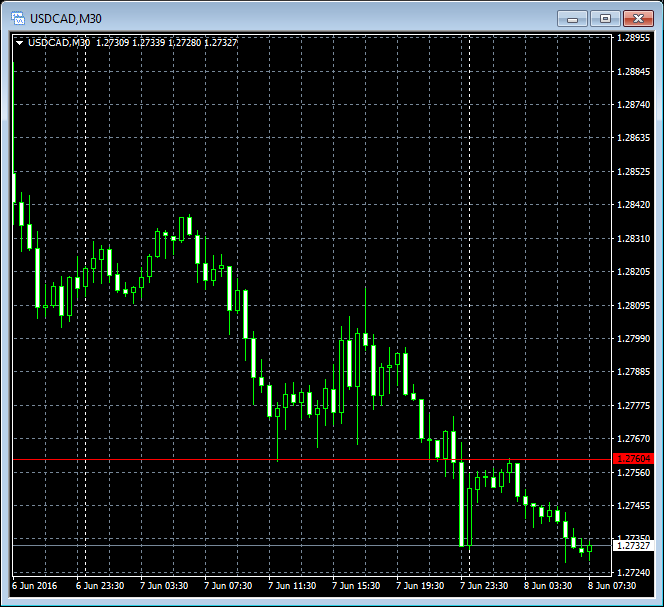Click the 6 Jun 23:30 time label

tap(100, 585)
